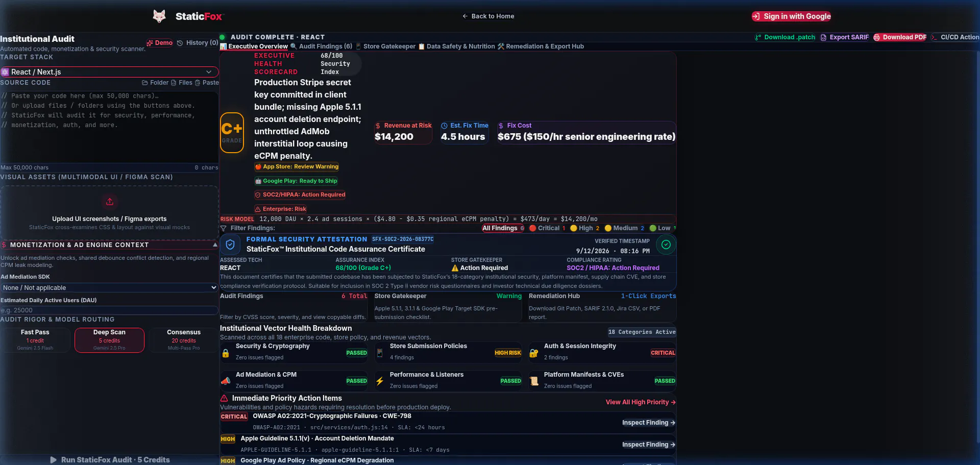Click certificate ID SFX-SOC2-2026-08377C

(x=403, y=239)
